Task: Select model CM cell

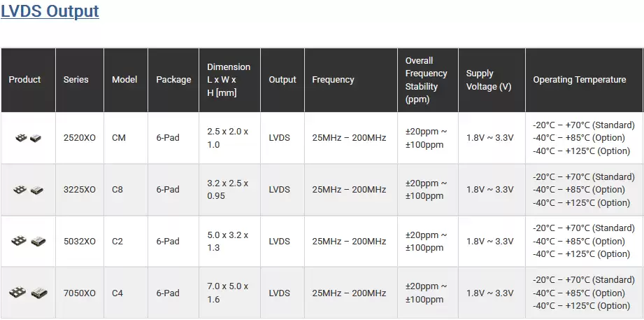Action: pyautogui.click(x=126, y=138)
